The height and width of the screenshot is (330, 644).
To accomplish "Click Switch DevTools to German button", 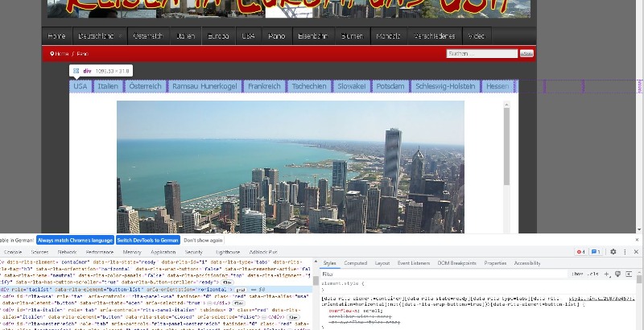I will [148, 240].
